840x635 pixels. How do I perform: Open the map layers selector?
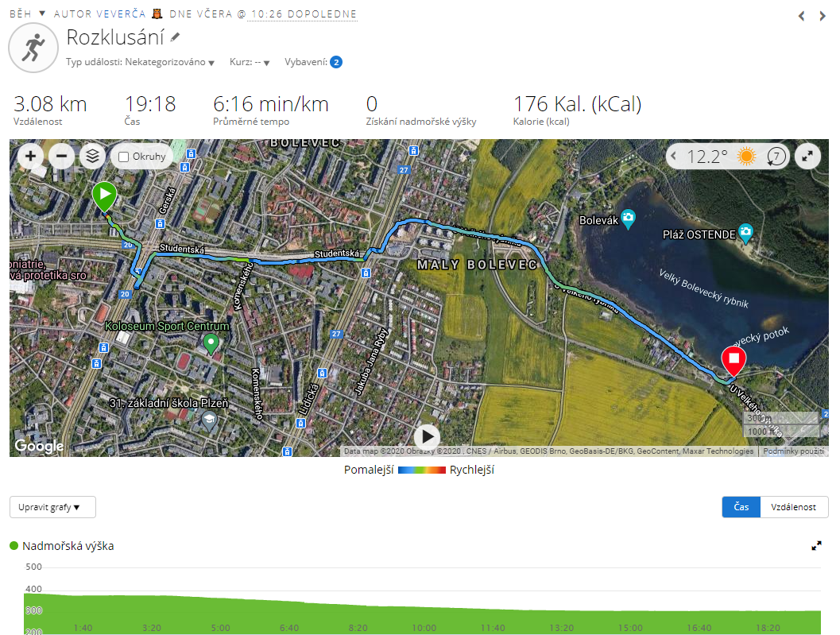click(x=92, y=156)
